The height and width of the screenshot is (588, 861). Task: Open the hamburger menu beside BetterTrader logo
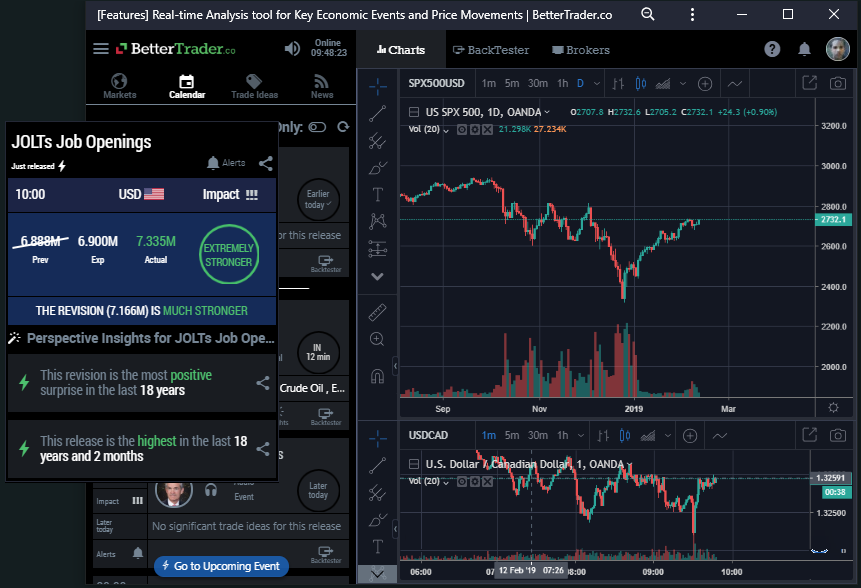(100, 49)
